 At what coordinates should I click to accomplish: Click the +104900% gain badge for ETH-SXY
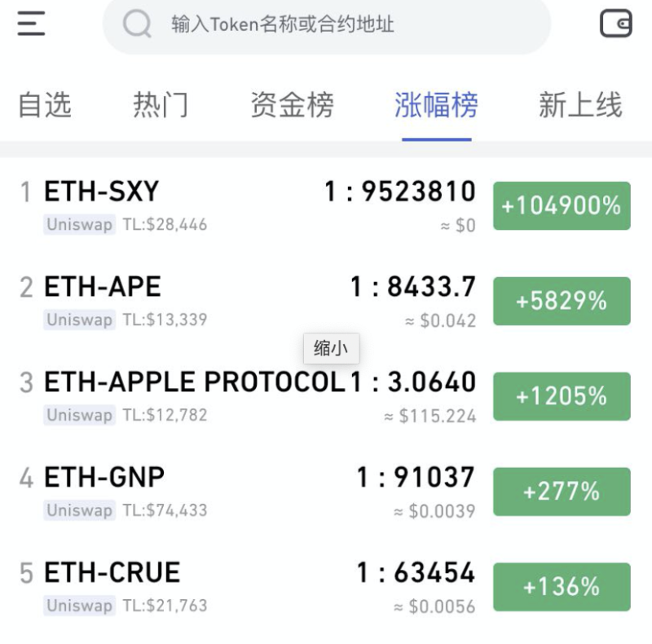[562, 205]
